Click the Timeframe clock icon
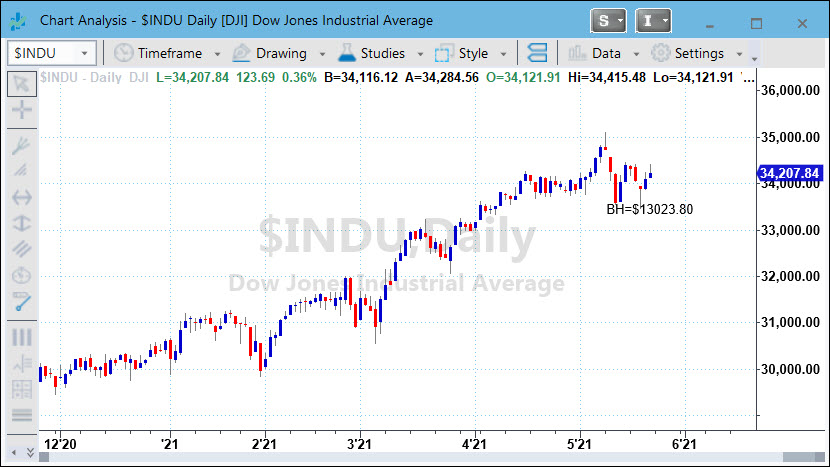The width and height of the screenshot is (830, 467). (x=123, y=53)
